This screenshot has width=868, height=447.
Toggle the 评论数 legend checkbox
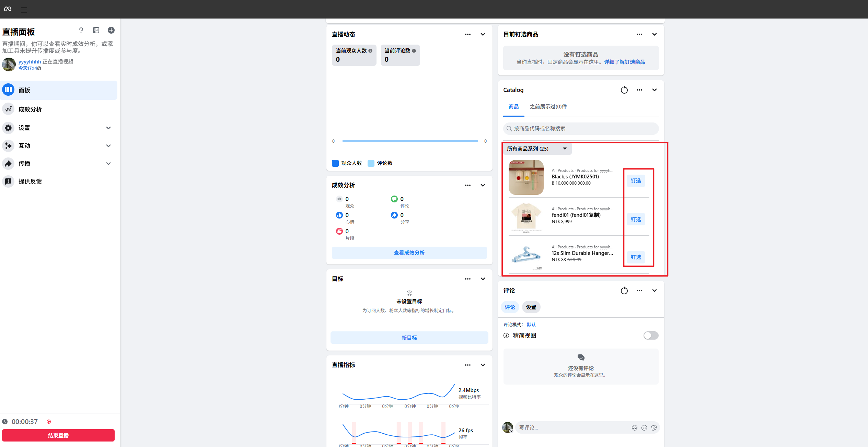pos(371,163)
